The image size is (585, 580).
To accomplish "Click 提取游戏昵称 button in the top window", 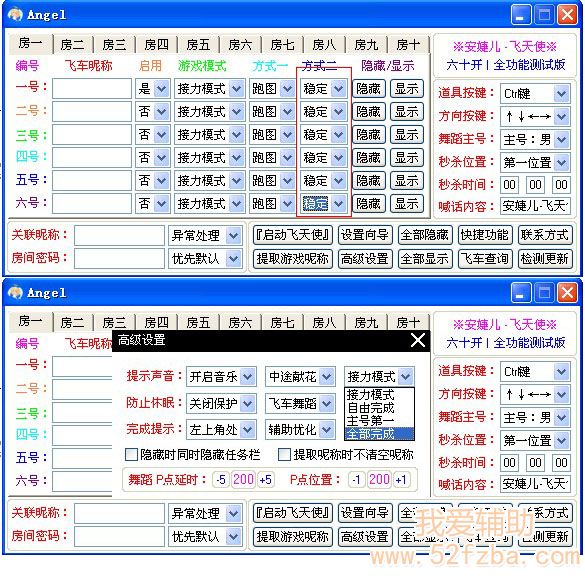I will [x=292, y=258].
